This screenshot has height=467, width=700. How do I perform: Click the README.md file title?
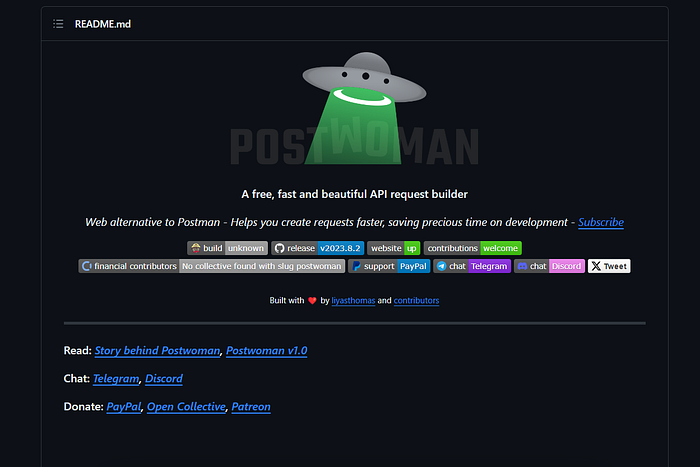tap(103, 24)
